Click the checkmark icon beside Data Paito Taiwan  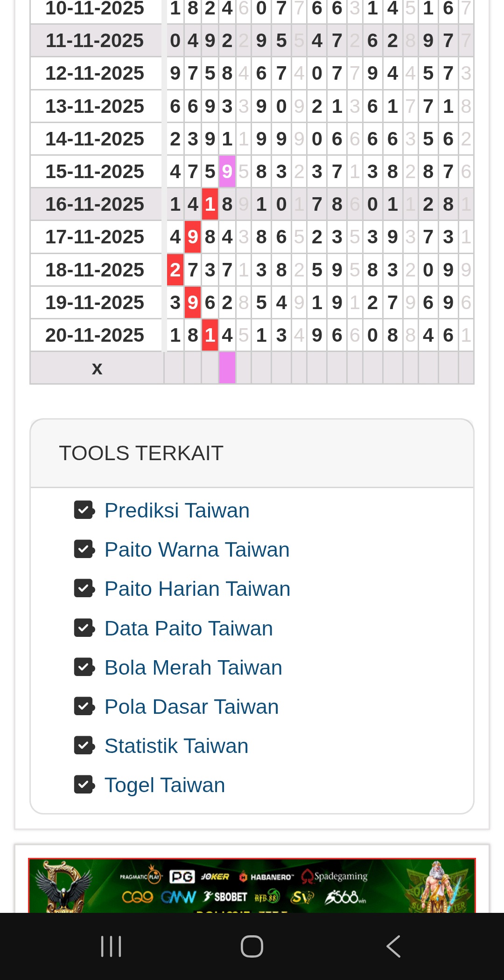84,628
